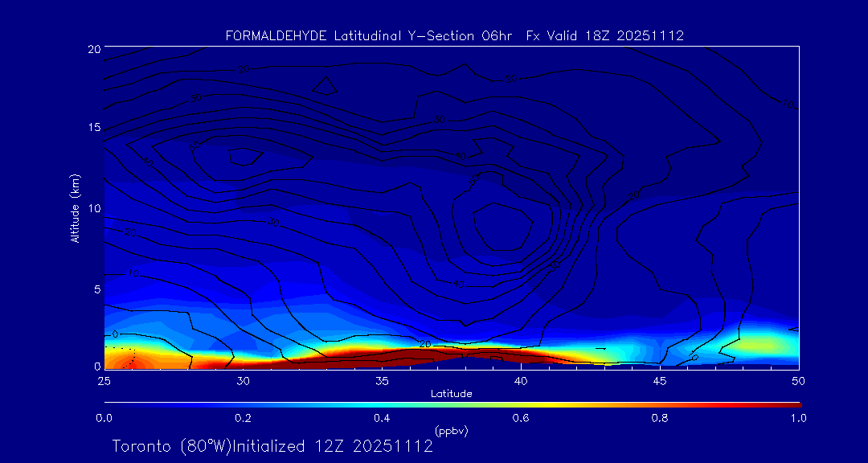Click the small triangular contour near the plot top
The width and height of the screenshot is (868, 463).
tap(324, 85)
